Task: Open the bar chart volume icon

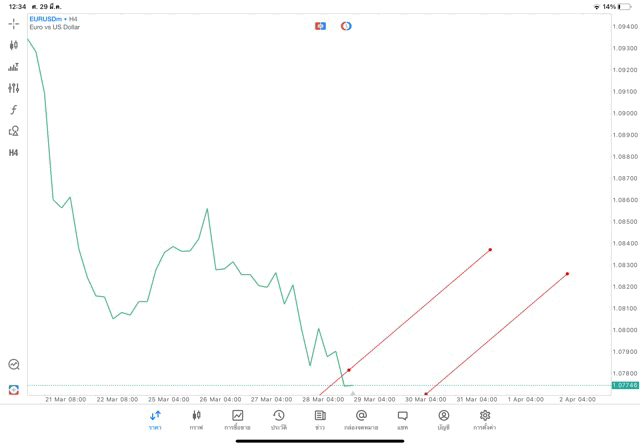Action: (14, 67)
